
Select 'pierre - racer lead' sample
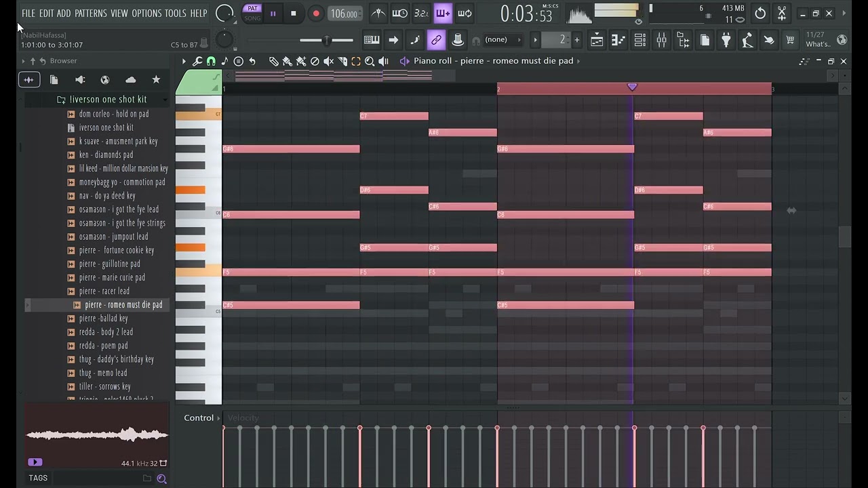coord(104,291)
